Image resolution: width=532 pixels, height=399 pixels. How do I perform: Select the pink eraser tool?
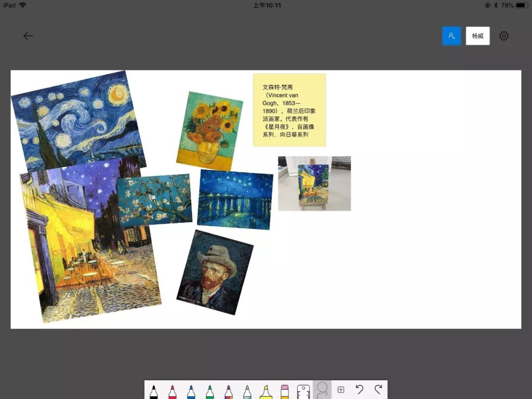pos(285,392)
